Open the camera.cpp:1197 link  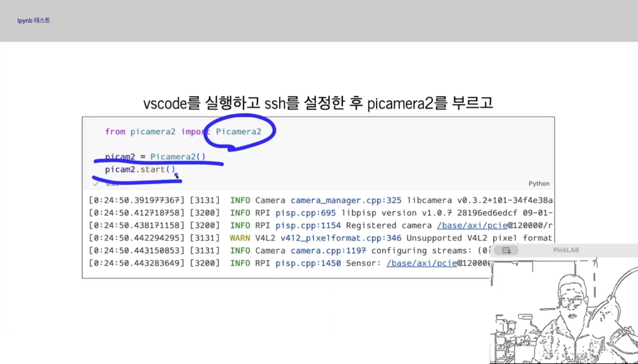pyautogui.click(x=328, y=251)
